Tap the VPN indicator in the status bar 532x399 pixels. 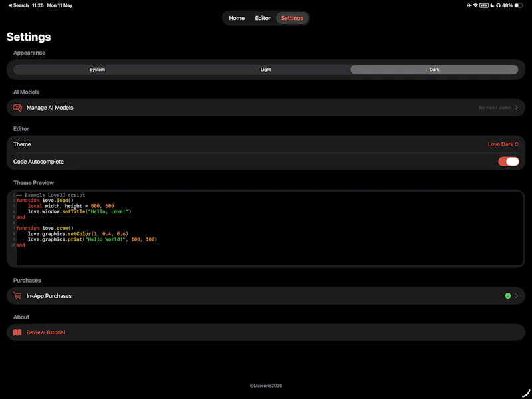pyautogui.click(x=484, y=5)
